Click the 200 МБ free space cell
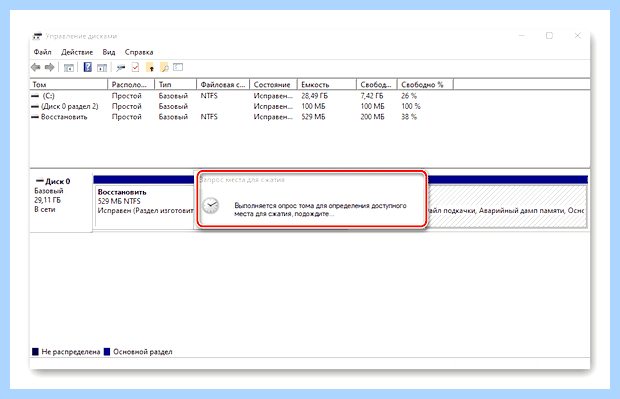The height and width of the screenshot is (399, 620). coord(372,117)
